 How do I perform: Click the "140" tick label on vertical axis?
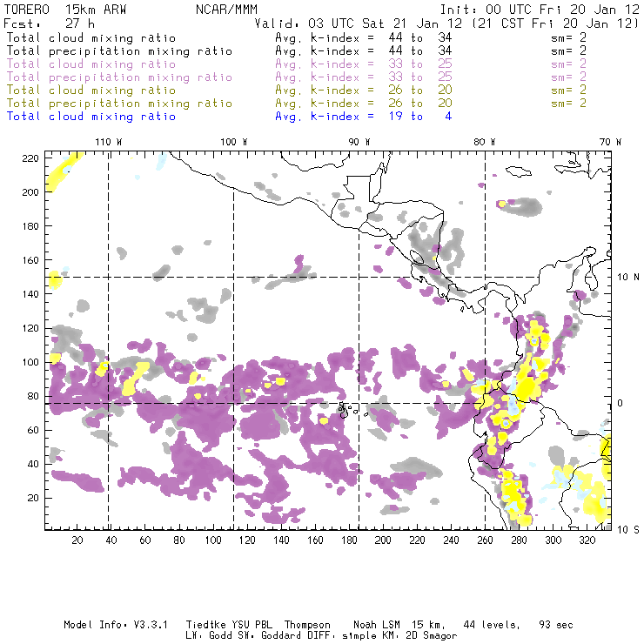coord(30,294)
